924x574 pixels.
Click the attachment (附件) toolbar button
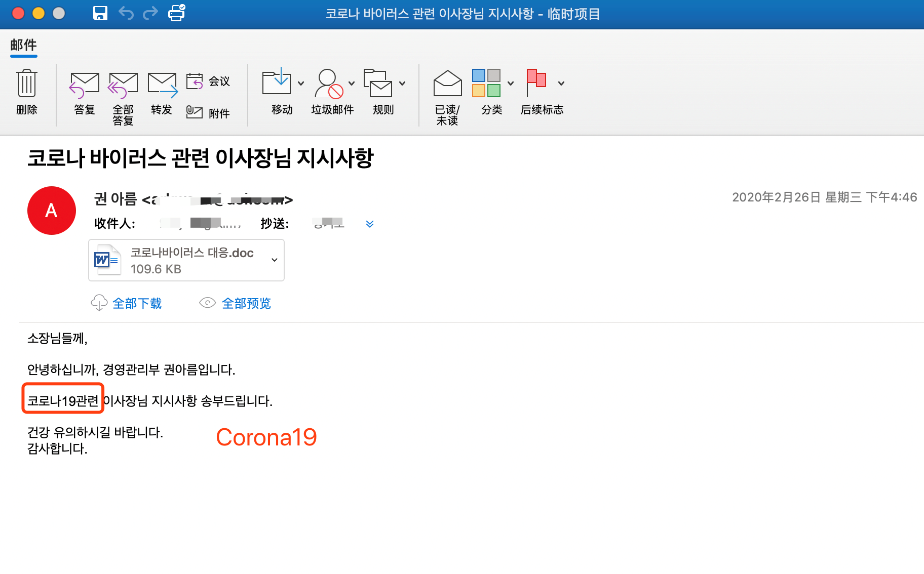click(x=208, y=113)
